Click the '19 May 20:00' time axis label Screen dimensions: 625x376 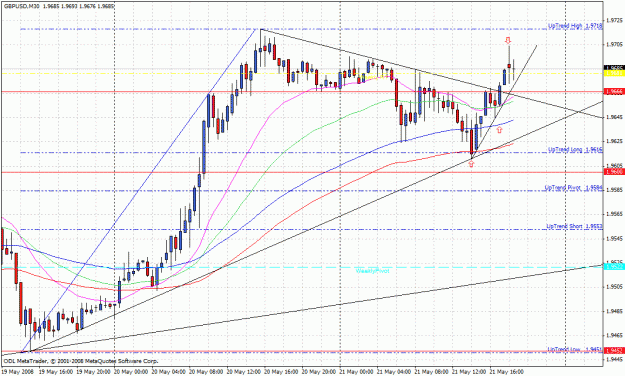tap(93, 372)
